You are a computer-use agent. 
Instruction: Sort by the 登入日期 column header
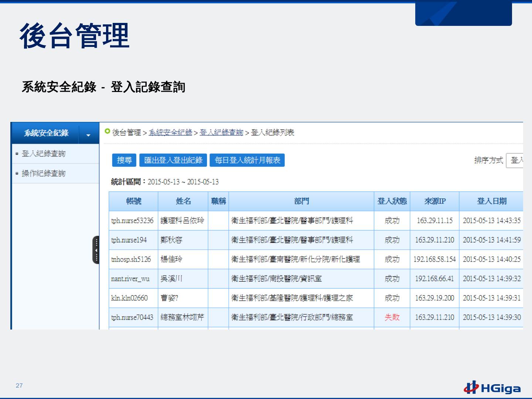point(491,201)
